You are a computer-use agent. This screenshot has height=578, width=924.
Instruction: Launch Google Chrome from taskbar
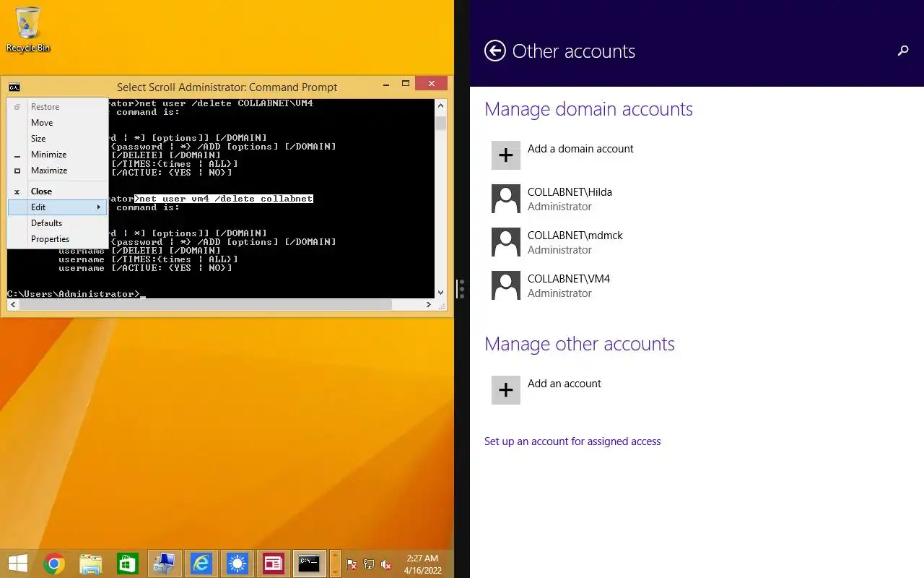coord(54,564)
